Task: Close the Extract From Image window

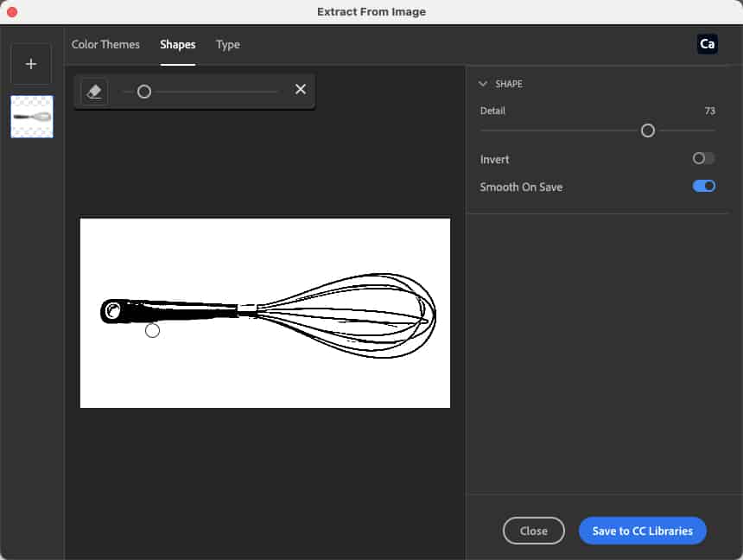Action: pyautogui.click(x=12, y=12)
